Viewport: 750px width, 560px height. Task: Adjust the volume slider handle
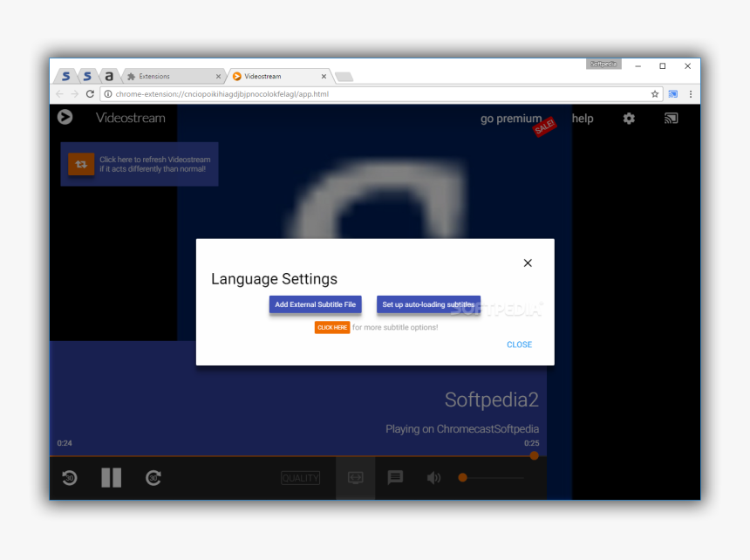pos(462,477)
